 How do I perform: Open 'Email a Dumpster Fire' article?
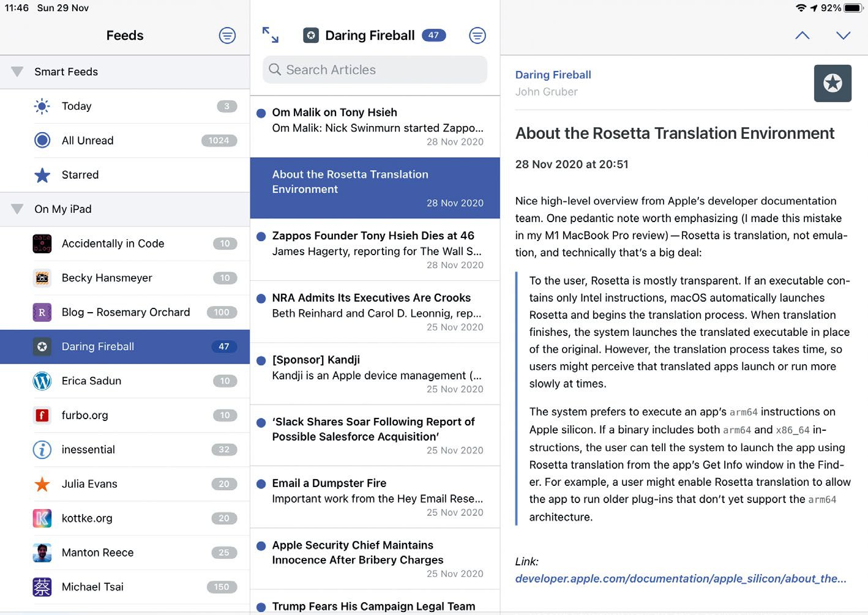[375, 497]
